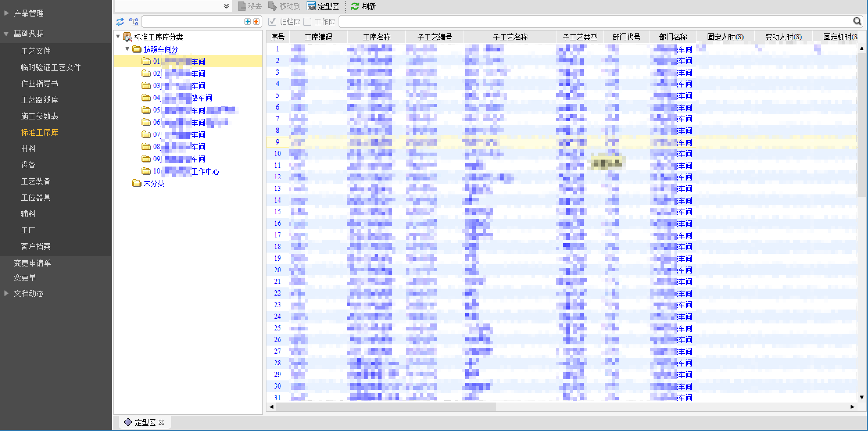Click the 定型区 toolbar icon
868x431 pixels.
point(311,6)
